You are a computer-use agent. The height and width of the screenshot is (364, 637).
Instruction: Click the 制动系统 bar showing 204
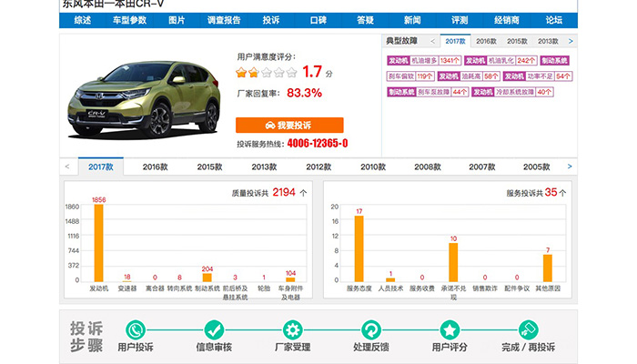pos(207,278)
